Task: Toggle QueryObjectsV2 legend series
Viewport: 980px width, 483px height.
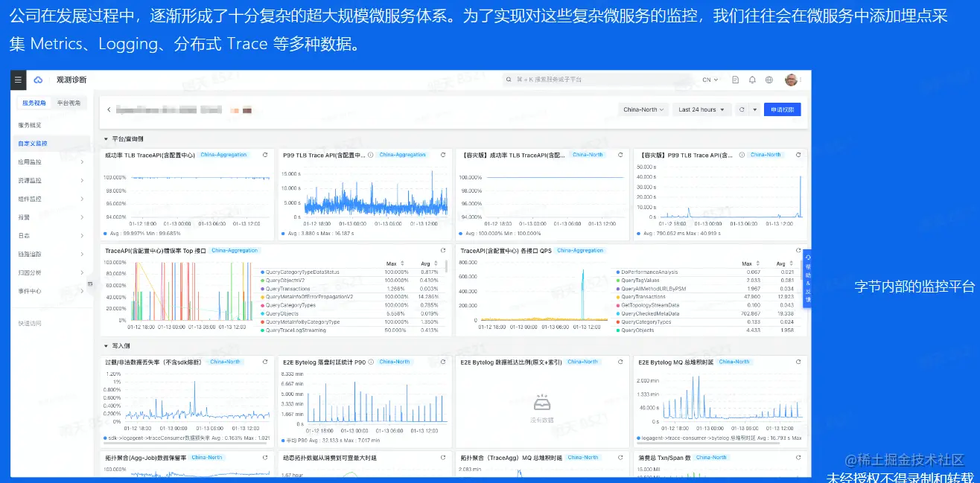Action: [x=281, y=280]
